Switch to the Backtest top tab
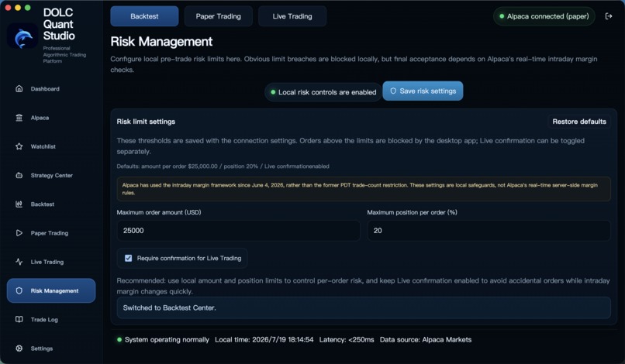 coord(144,16)
